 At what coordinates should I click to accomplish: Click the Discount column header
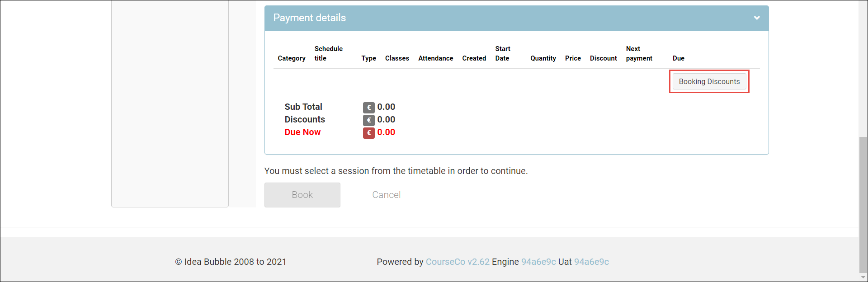[x=603, y=58]
